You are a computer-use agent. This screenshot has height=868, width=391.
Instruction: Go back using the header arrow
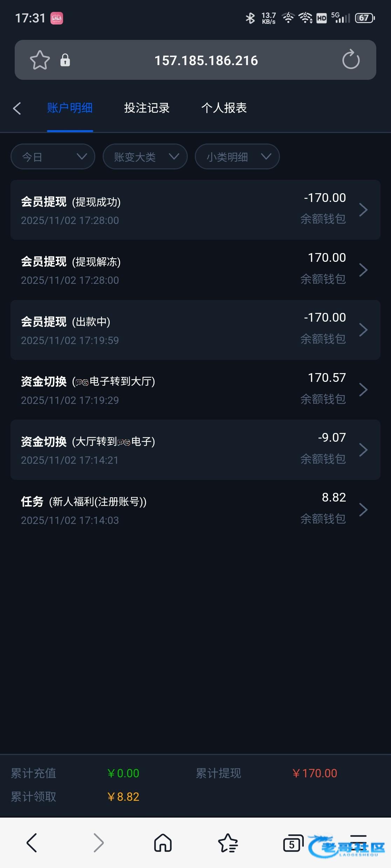coord(17,108)
